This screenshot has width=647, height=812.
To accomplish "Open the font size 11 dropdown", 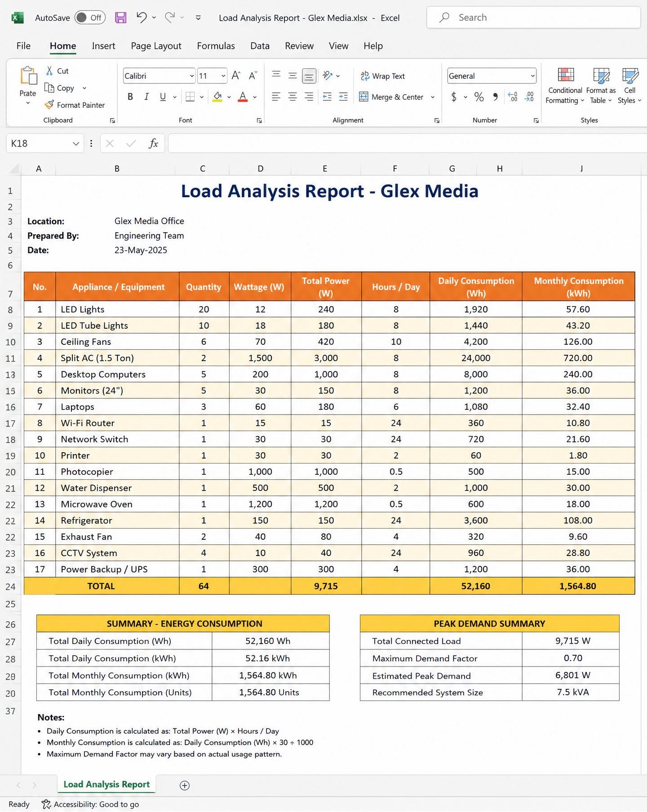I will (x=223, y=76).
